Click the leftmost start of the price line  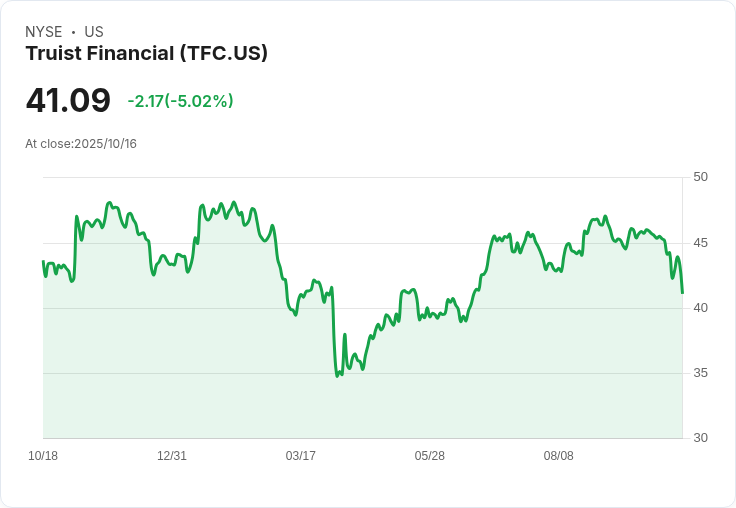pos(43,261)
